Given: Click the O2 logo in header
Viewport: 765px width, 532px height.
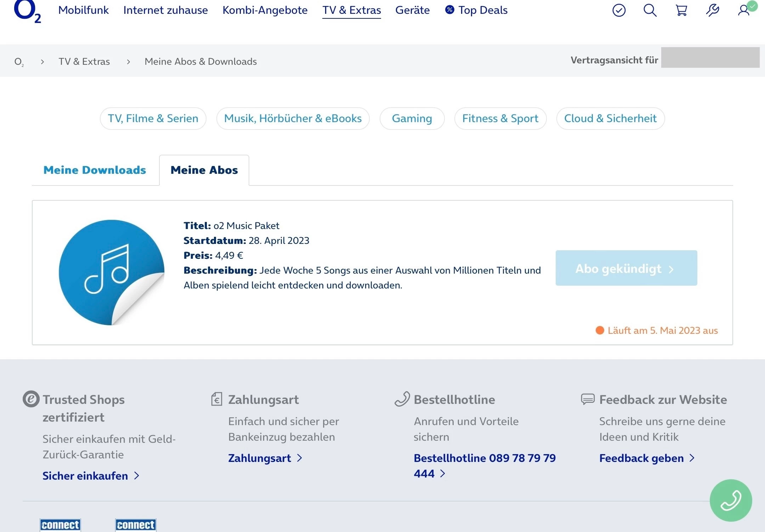Looking at the screenshot, I should pyautogui.click(x=27, y=11).
